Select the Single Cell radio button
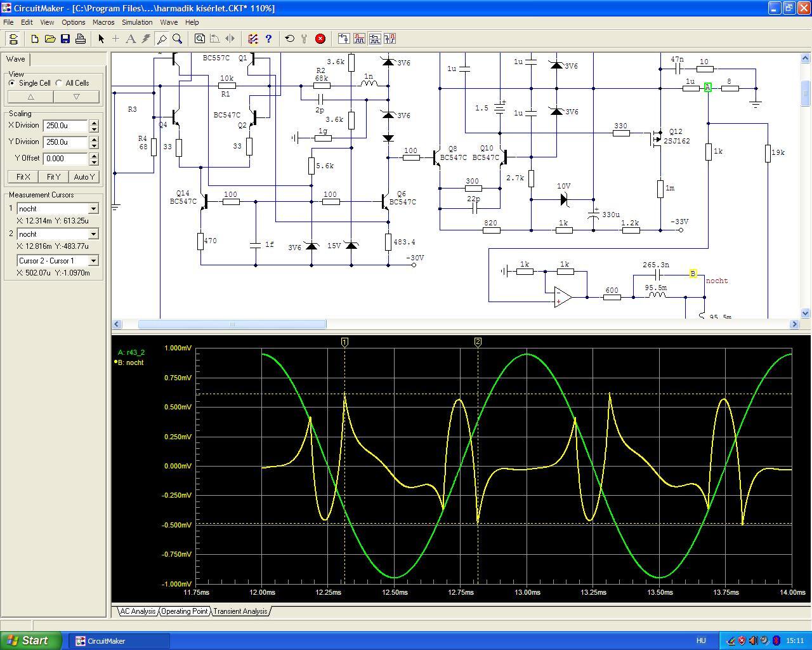This screenshot has height=650, width=812. [12, 83]
